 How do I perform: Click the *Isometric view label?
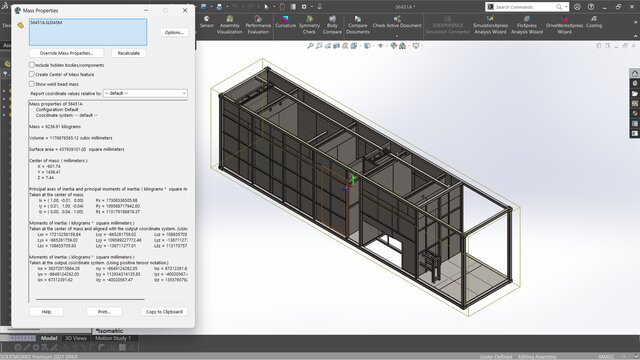point(109,331)
